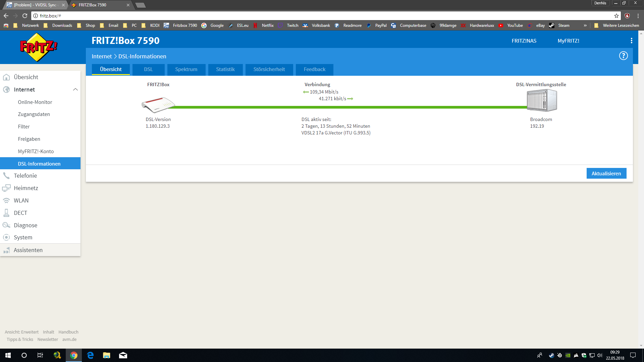
Task: Open File Explorer from the taskbar
Action: [107, 355]
